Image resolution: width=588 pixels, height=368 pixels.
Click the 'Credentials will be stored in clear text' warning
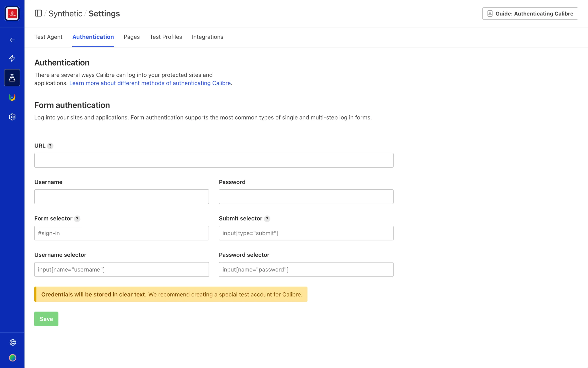[x=171, y=294]
